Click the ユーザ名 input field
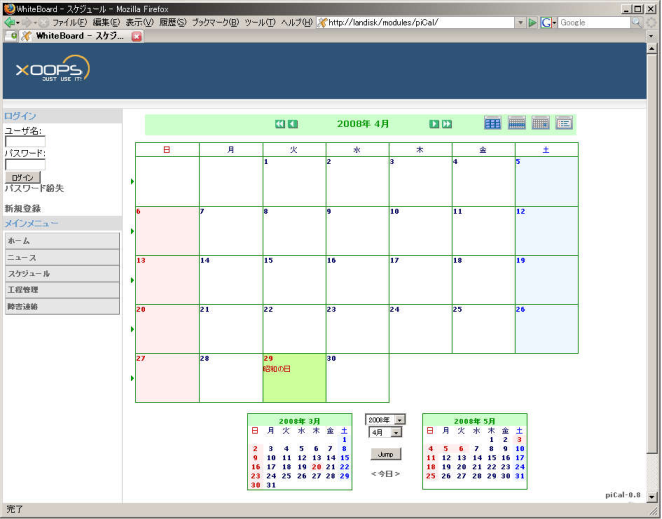The height and width of the screenshot is (519, 662). pos(25,142)
